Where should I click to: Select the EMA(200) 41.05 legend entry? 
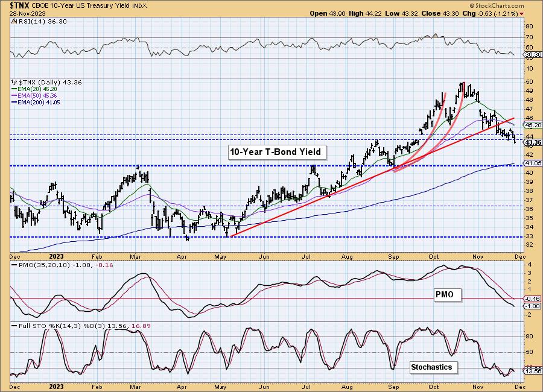(x=36, y=102)
